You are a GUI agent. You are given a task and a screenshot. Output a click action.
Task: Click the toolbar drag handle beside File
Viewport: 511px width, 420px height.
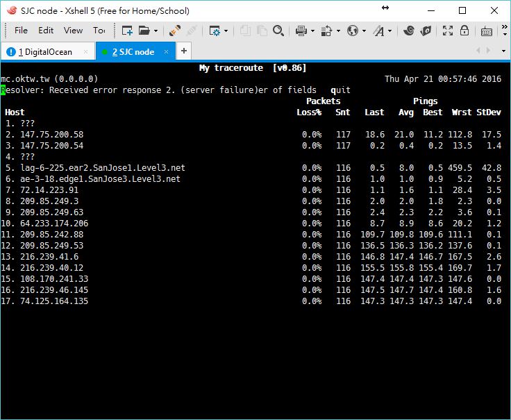(x=6, y=31)
